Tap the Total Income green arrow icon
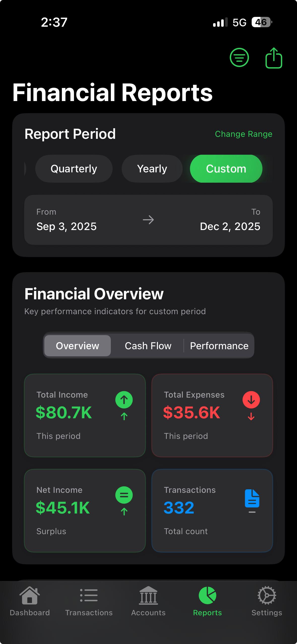The image size is (297, 644). click(124, 400)
